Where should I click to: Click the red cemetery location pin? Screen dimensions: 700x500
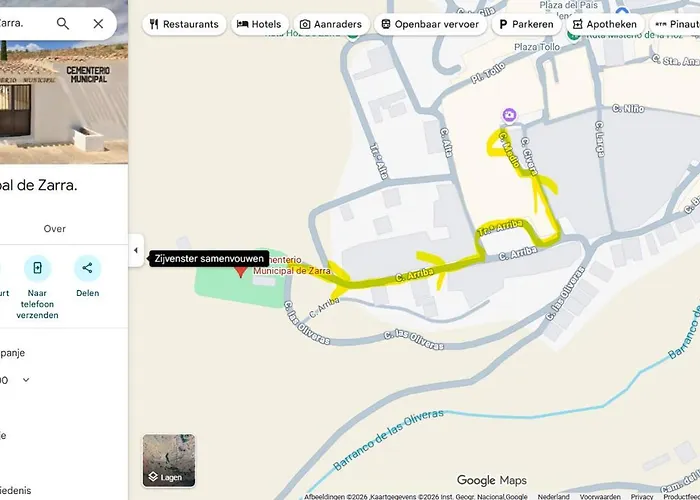[x=241, y=272]
